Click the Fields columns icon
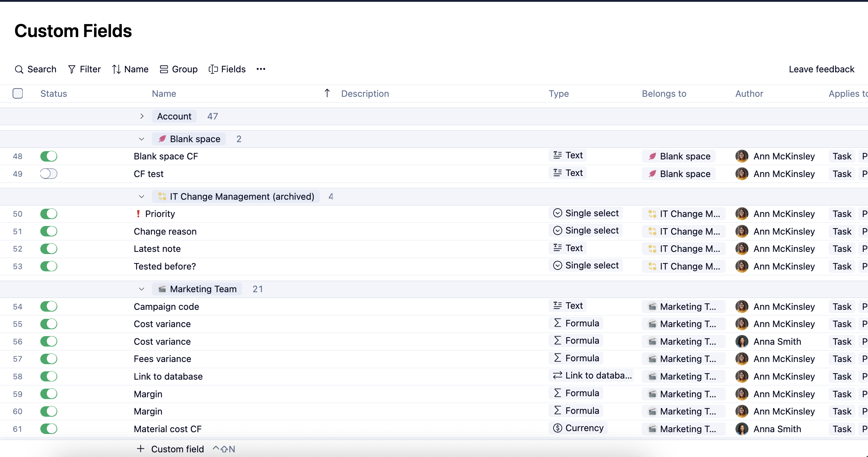This screenshot has width=868, height=457. pyautogui.click(x=213, y=69)
